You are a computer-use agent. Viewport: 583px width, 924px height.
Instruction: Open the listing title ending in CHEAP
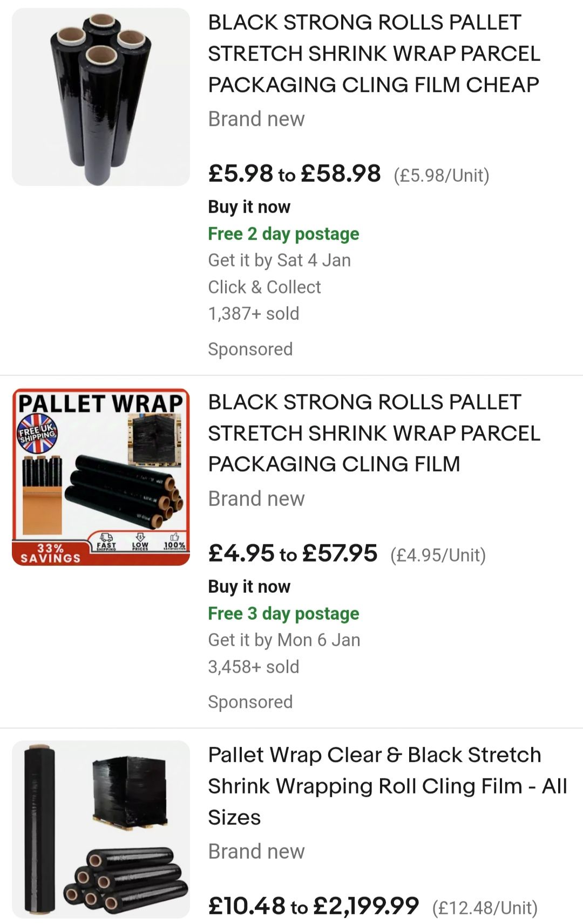(374, 53)
